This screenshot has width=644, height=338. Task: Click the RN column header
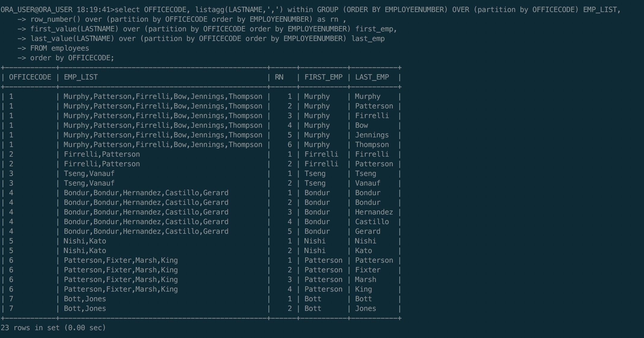(279, 77)
